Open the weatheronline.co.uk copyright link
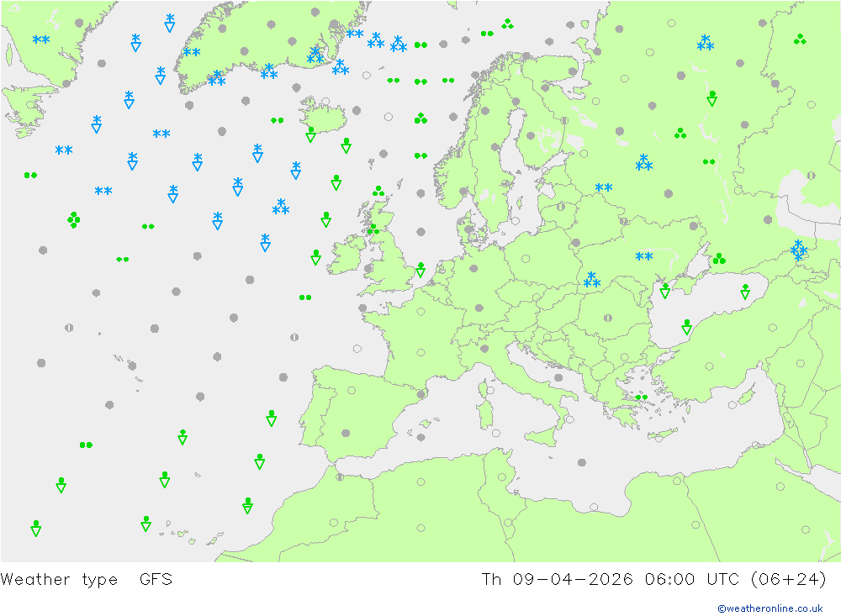Image resolution: width=841 pixels, height=616 pixels. point(770,608)
